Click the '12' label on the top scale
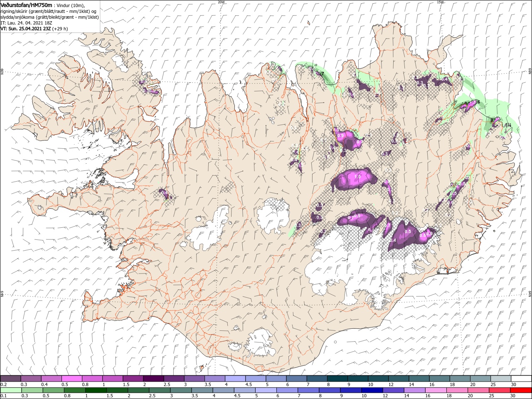 392,384
